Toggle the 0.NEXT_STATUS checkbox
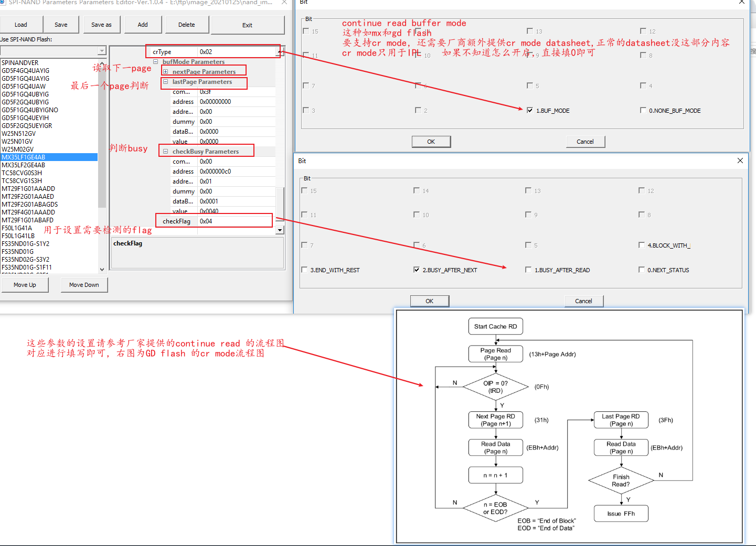756x546 pixels. (642, 270)
